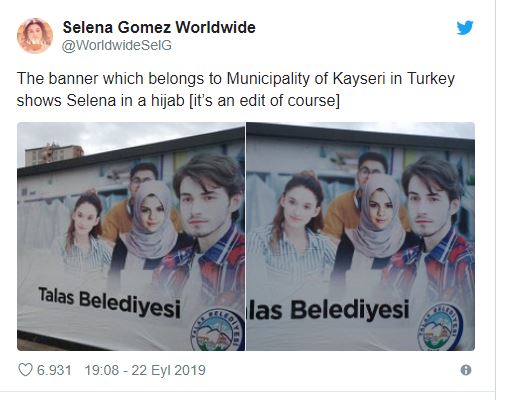This screenshot has width=523, height=400.
Task: Click the man with glasses in left photo
Action: pyautogui.click(x=142, y=183)
